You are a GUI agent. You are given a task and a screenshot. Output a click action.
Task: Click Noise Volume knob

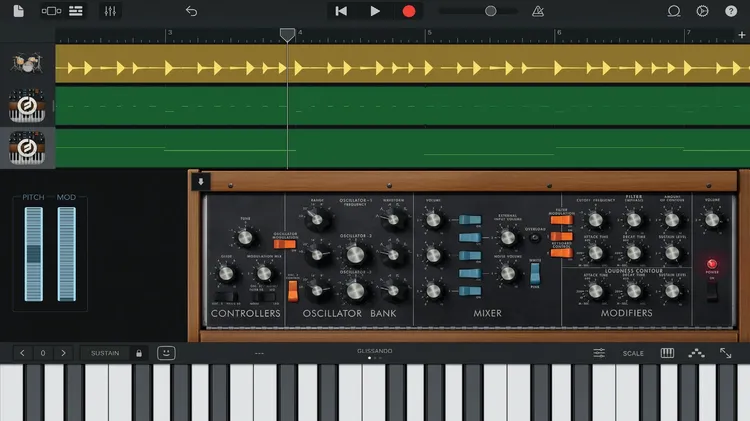coord(508,274)
